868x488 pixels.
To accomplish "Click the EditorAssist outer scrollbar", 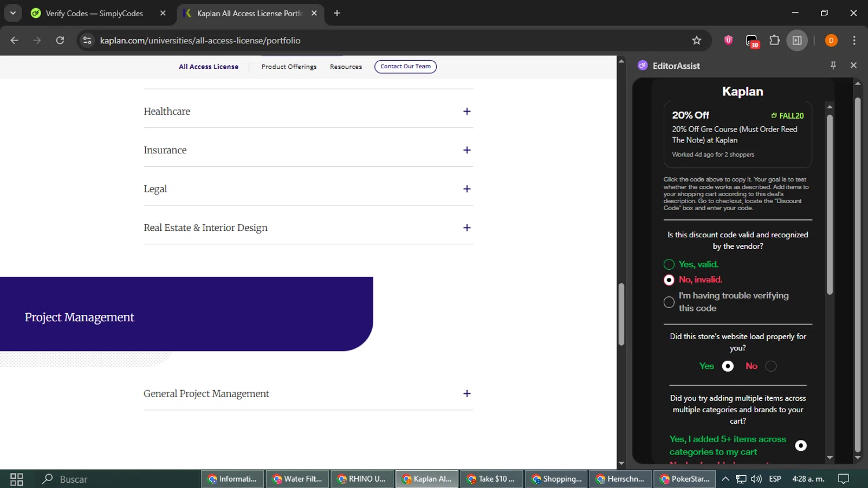I will point(858,274).
